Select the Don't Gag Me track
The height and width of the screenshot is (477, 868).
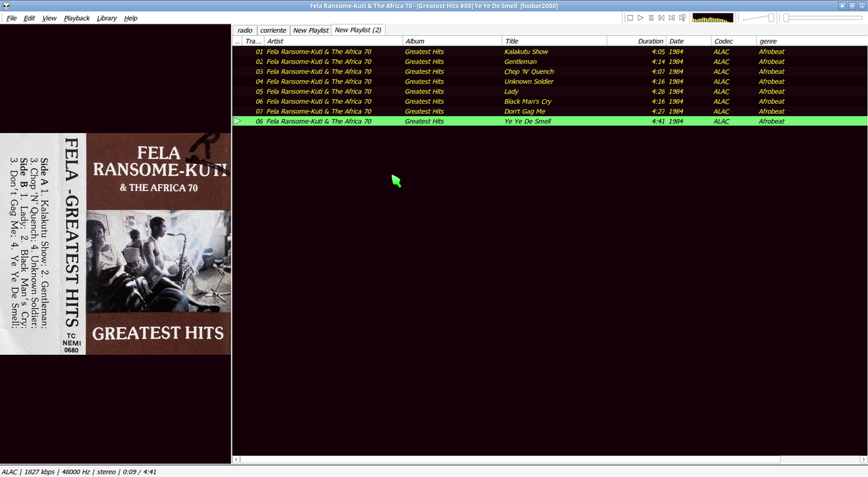550,111
